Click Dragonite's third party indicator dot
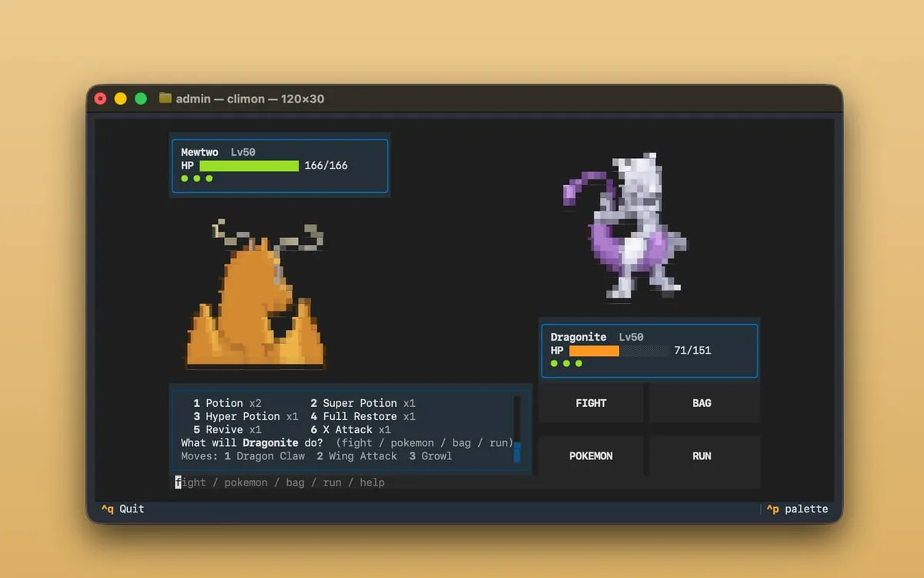 click(x=579, y=363)
